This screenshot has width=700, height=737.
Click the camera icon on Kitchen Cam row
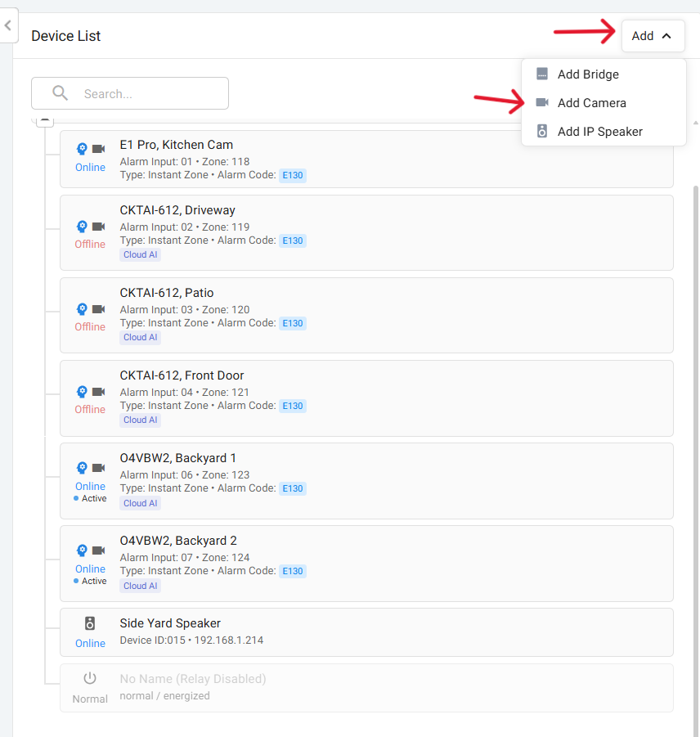tap(98, 149)
